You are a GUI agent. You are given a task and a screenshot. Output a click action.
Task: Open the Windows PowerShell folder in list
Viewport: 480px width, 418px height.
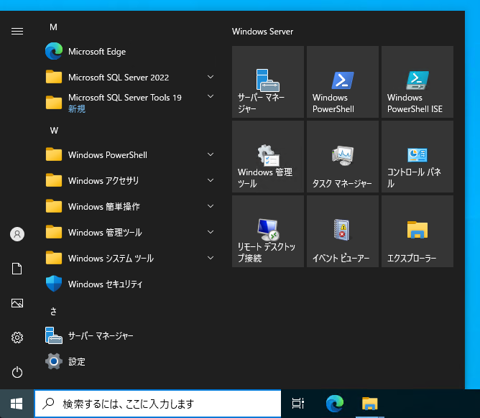[130, 155]
